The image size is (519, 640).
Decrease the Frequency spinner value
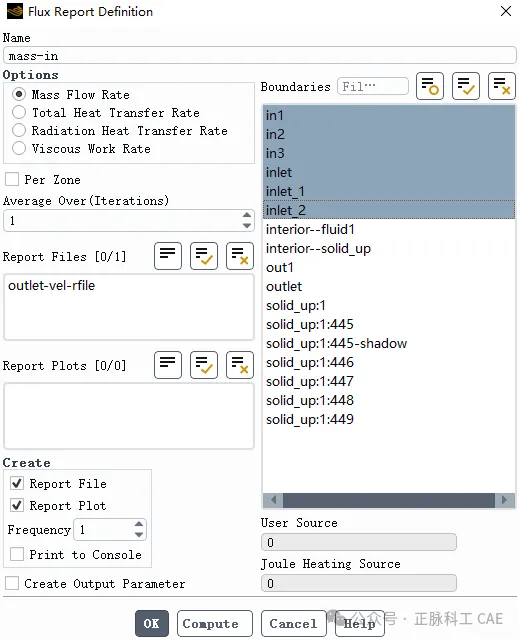coord(139,534)
